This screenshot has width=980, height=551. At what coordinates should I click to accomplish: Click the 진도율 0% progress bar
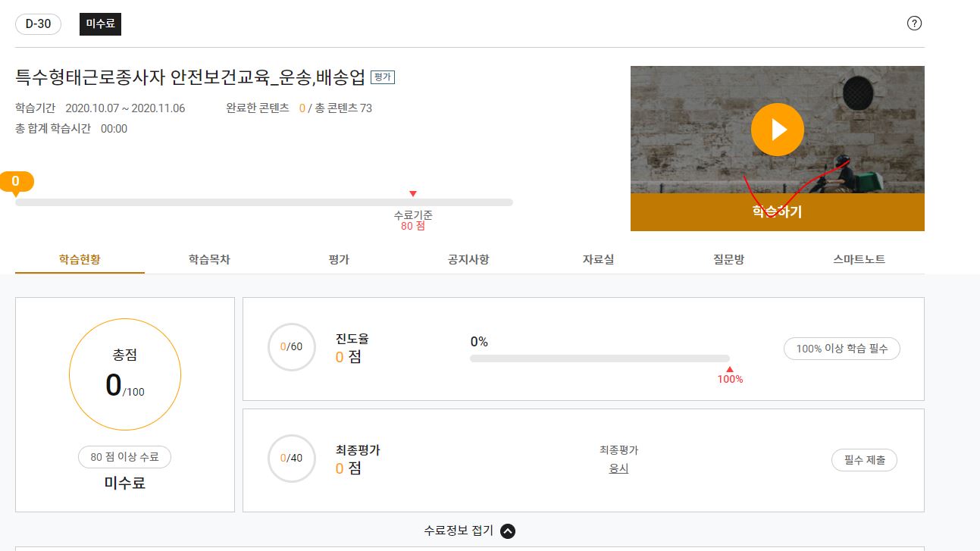[600, 358]
